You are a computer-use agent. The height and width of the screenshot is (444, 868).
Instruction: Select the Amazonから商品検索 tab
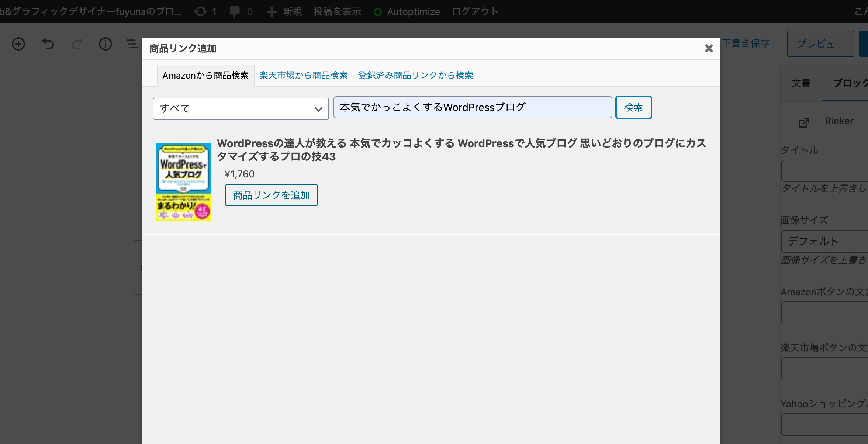(x=206, y=75)
